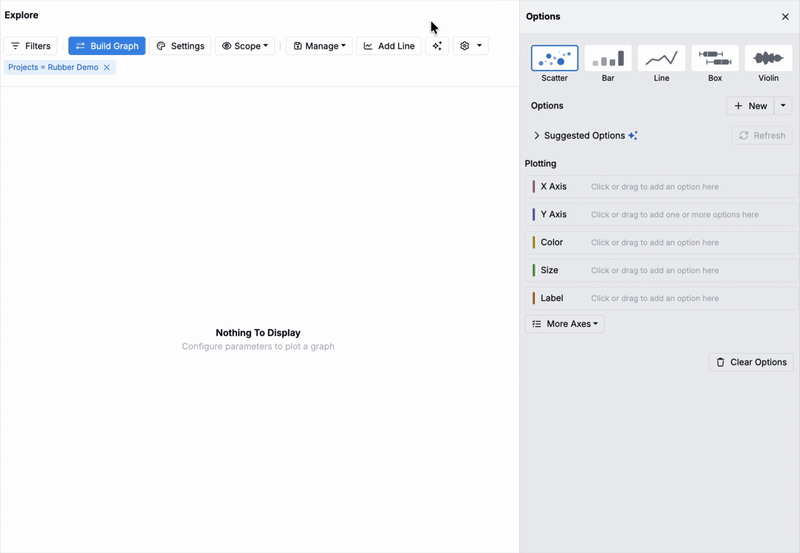Open the More Axes dropdown

tap(565, 324)
